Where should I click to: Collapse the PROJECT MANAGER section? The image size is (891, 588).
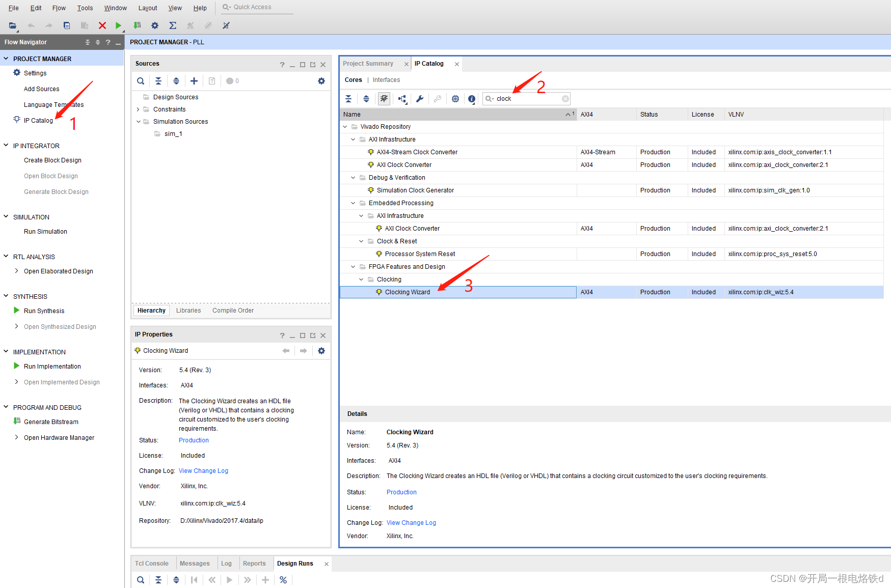(6, 59)
